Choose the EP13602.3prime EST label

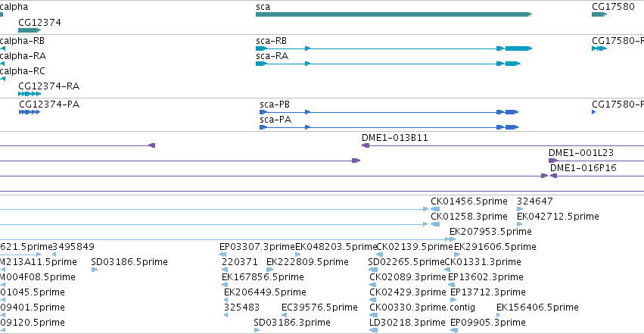click(486, 277)
